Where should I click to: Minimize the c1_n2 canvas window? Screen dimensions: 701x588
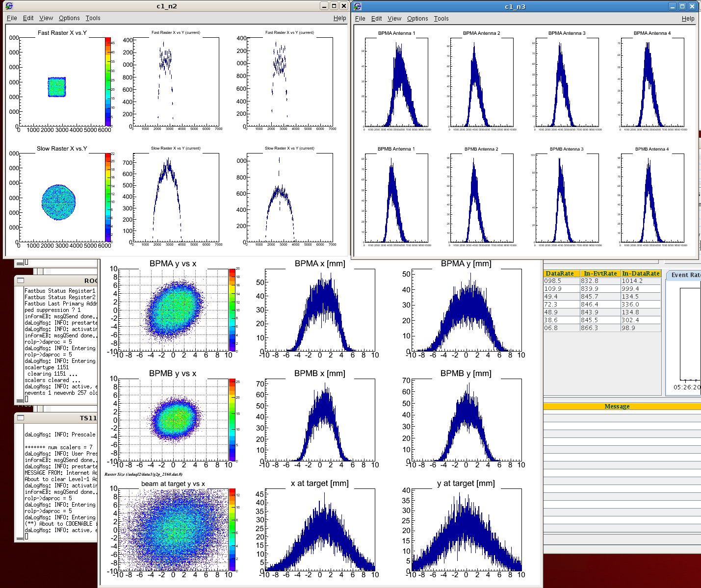click(x=324, y=6)
